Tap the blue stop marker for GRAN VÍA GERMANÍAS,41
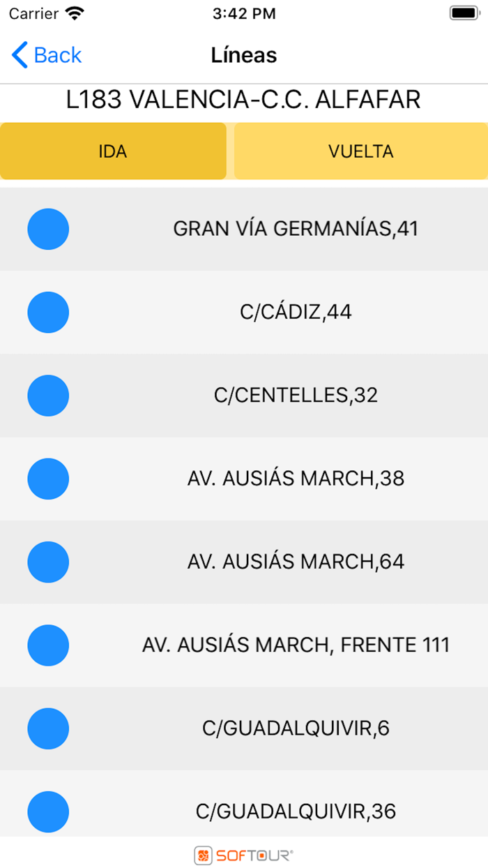This screenshot has width=488, height=868. point(48,229)
